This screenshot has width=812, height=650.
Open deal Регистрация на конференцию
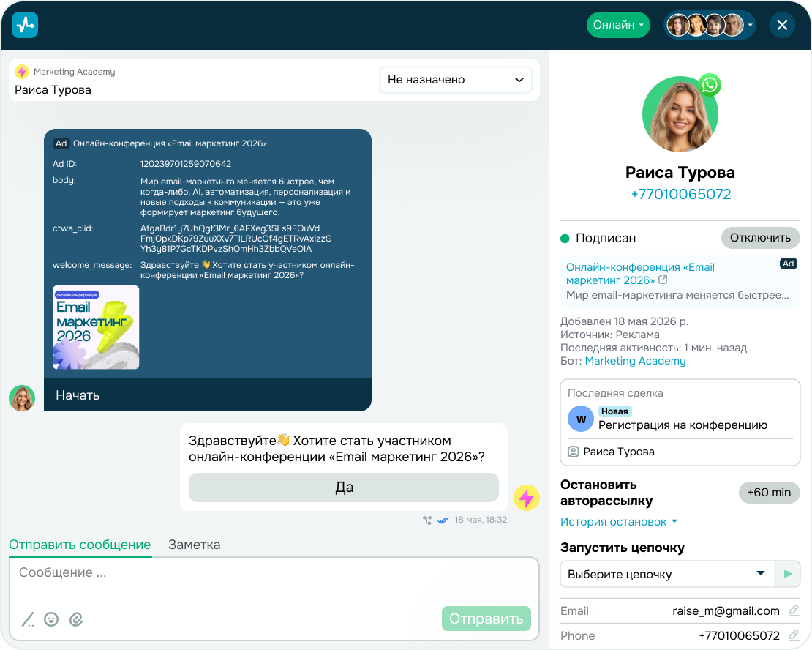683,425
